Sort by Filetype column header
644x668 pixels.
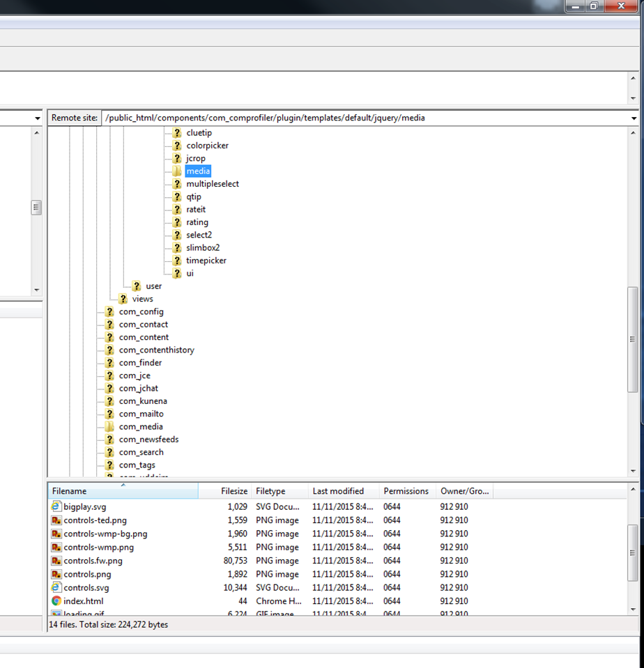tap(279, 491)
